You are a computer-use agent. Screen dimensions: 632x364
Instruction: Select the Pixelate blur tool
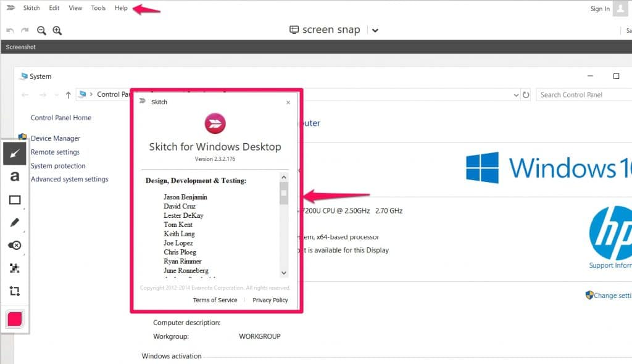[x=15, y=268]
